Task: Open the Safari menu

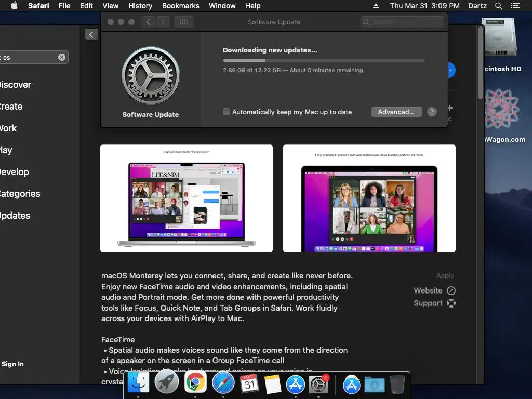Action: tap(38, 6)
